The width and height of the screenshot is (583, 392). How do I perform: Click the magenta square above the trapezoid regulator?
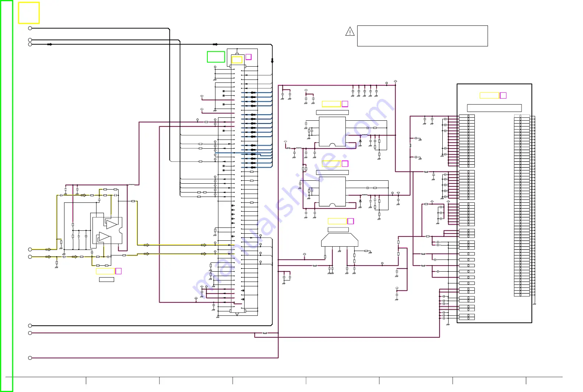351,221
